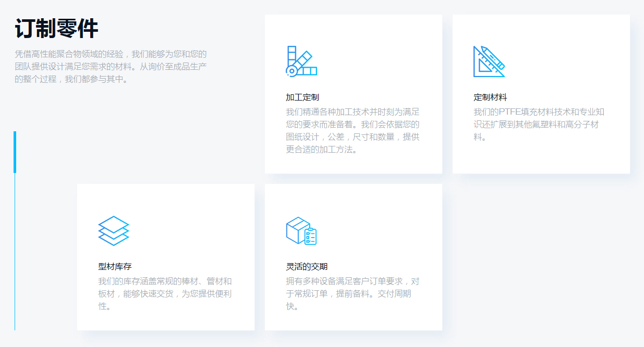Open the 加工定制 title link
Screen dimensions: 644x347
(x=302, y=97)
